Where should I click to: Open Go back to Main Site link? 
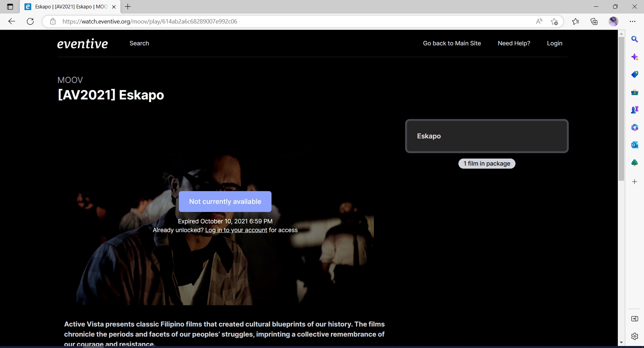click(452, 43)
